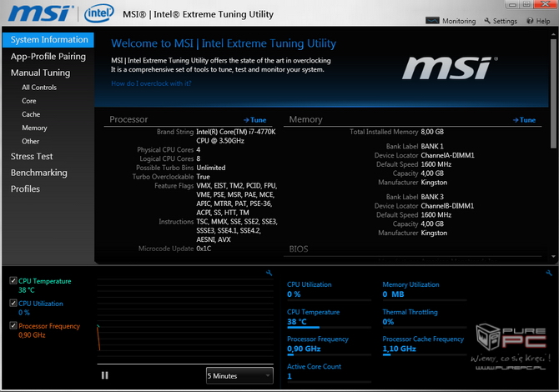Click the wrench icon above the monitor stats panel
The height and width of the screenshot is (392, 559).
click(552, 273)
